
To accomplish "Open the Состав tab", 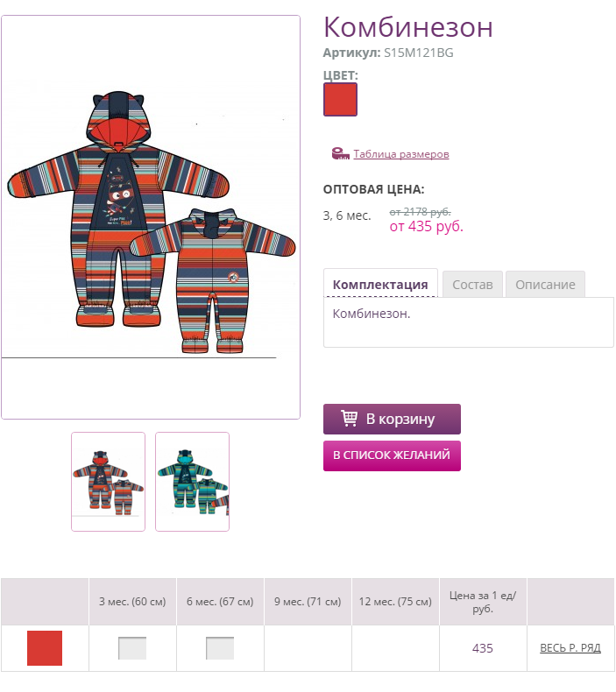I will click(x=472, y=285).
